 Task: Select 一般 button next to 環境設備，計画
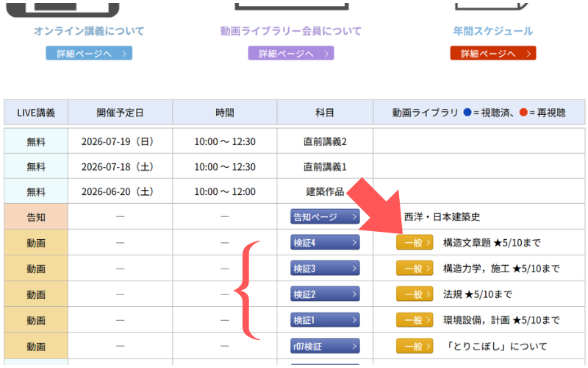(x=415, y=320)
